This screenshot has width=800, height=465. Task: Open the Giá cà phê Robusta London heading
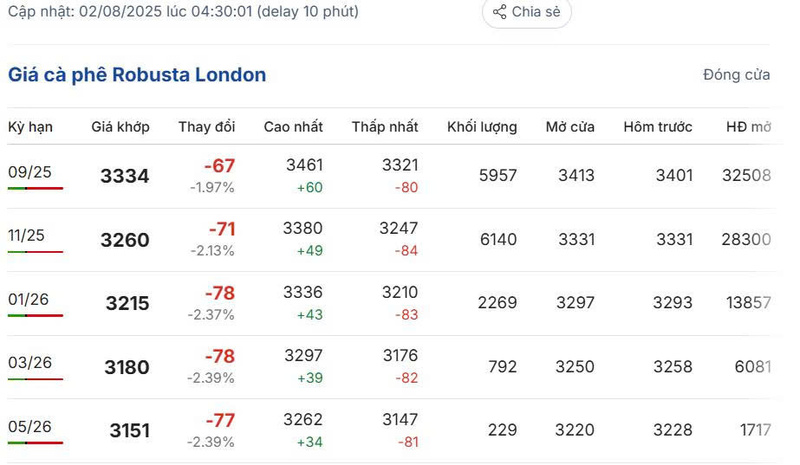pyautogui.click(x=137, y=75)
